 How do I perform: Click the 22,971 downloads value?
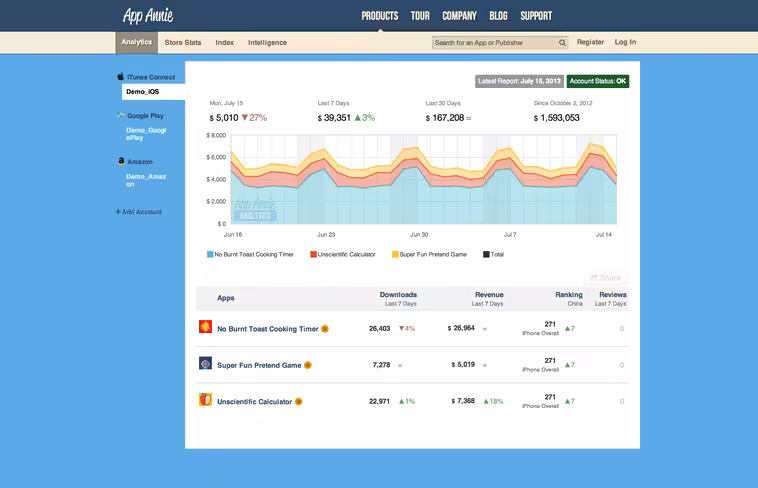pos(379,401)
